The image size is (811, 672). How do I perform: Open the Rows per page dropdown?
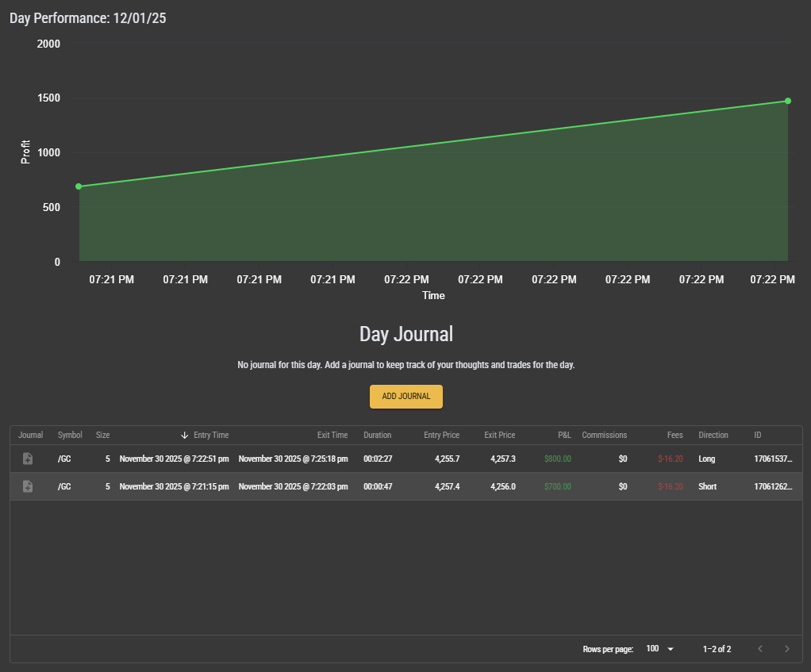[659, 649]
